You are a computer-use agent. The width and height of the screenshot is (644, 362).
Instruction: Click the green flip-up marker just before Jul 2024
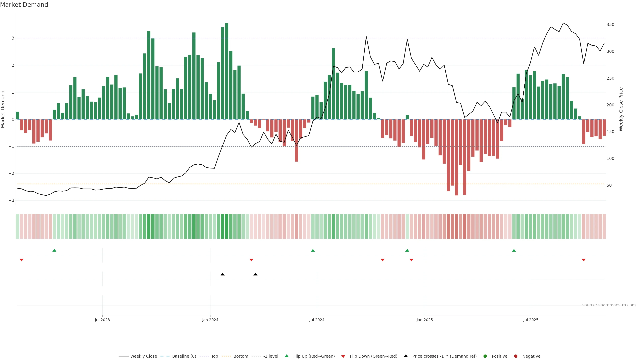pos(313,250)
